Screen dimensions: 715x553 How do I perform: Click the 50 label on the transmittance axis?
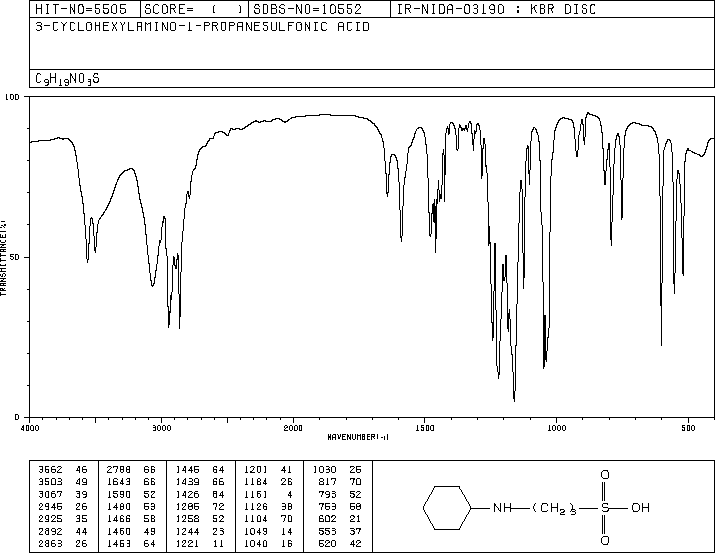(15, 257)
